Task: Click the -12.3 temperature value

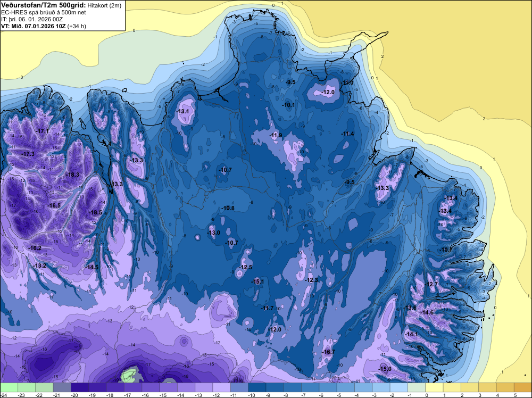Action: [312, 280]
